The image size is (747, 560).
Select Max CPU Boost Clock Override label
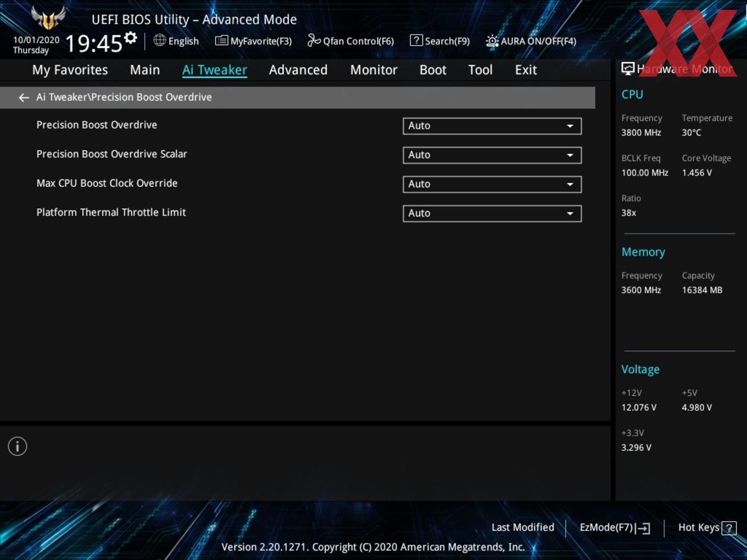(107, 183)
